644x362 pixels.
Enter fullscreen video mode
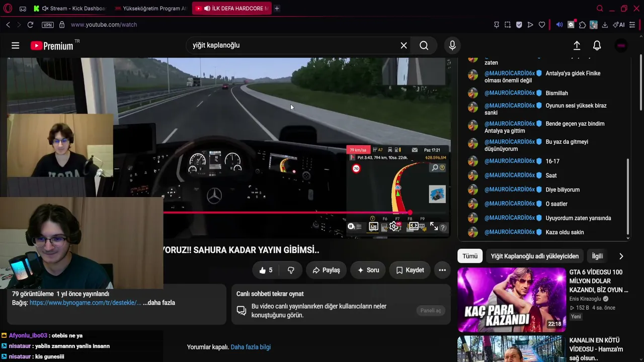(434, 227)
